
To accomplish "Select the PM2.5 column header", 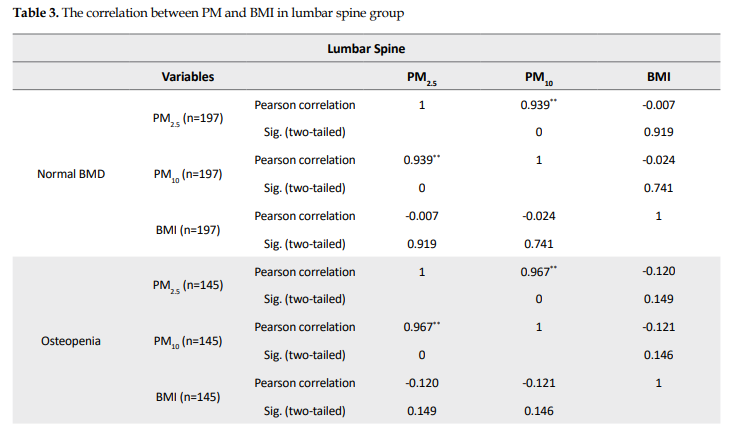I will [421, 77].
